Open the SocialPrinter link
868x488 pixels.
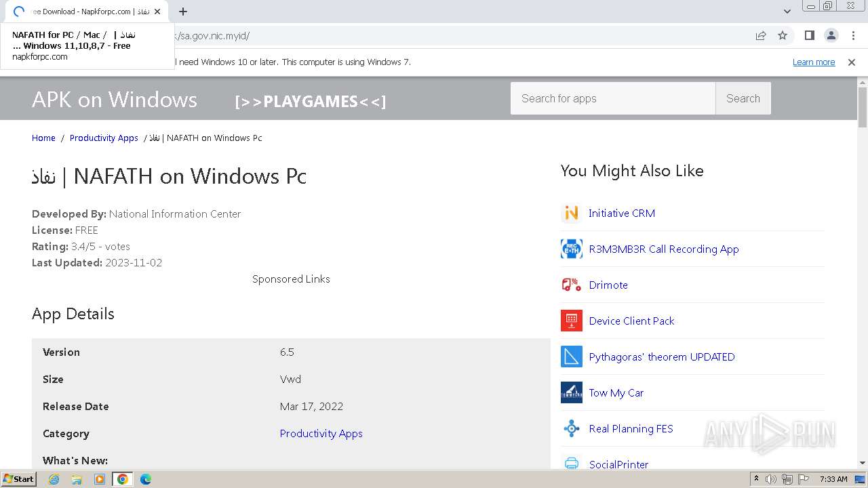tap(619, 464)
